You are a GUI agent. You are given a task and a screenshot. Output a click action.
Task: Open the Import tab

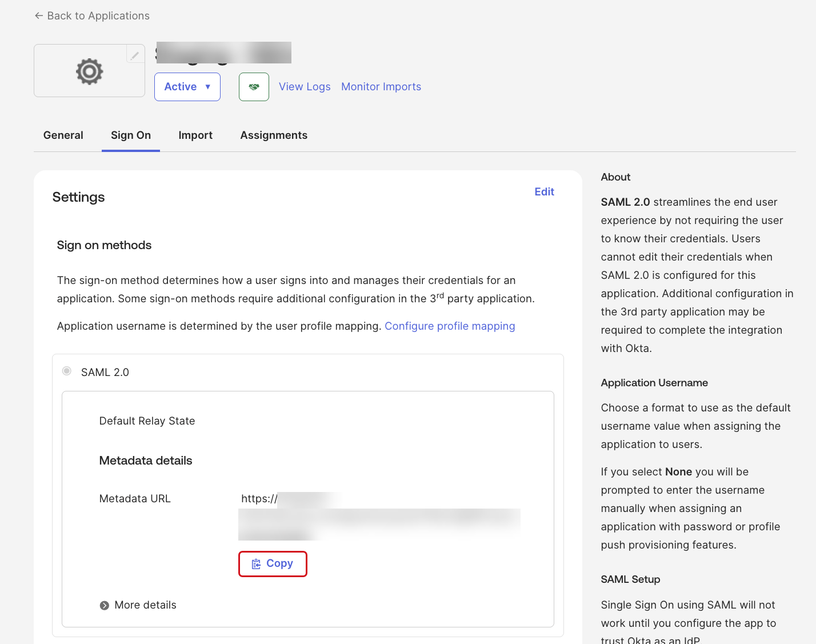(x=195, y=135)
